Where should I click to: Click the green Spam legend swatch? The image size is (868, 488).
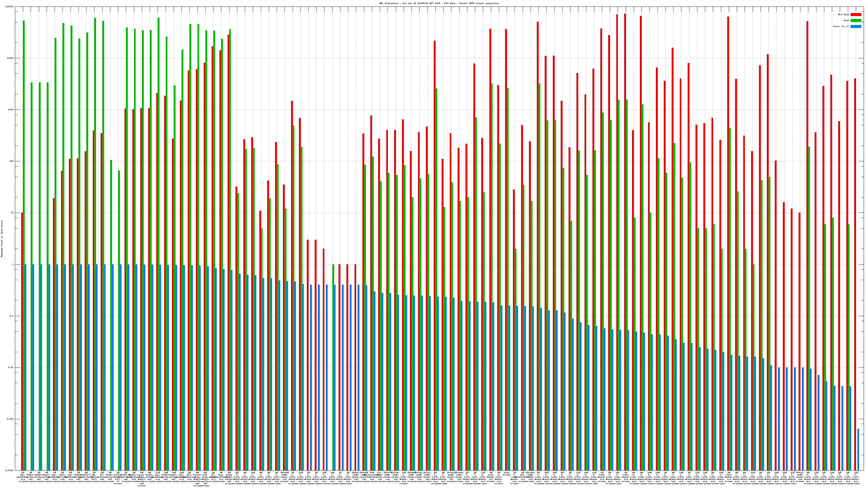coord(856,21)
